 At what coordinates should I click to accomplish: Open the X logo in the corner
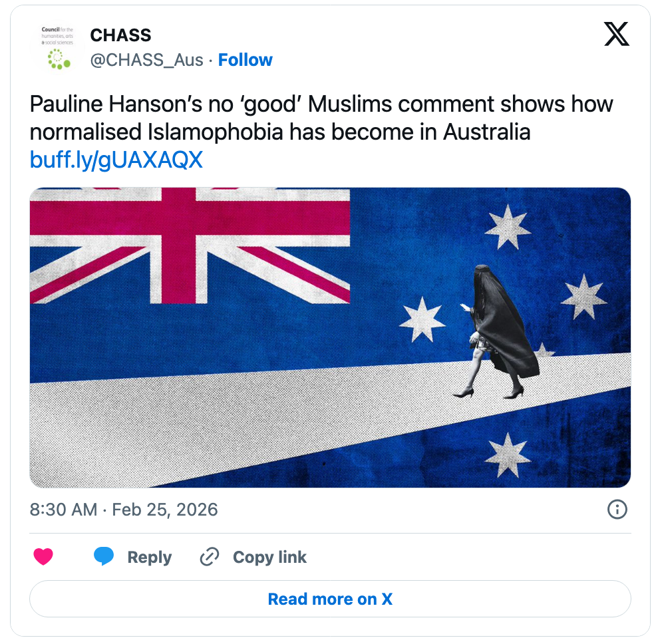tap(616, 35)
